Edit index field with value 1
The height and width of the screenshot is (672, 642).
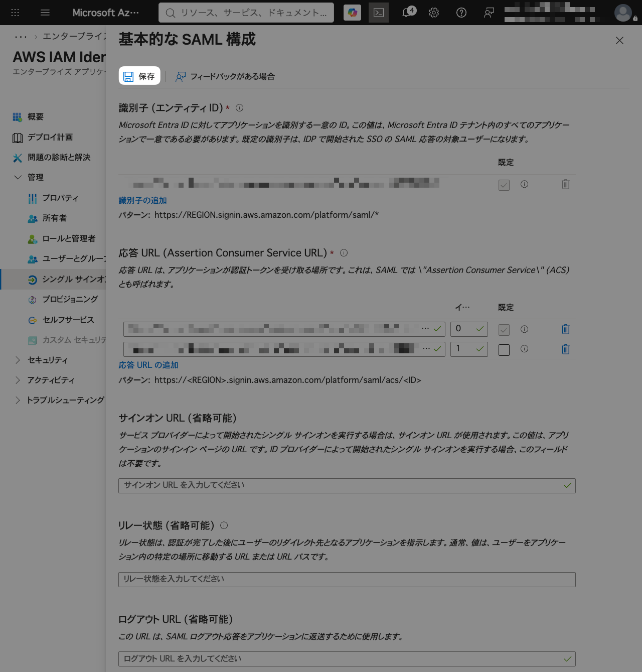tap(469, 349)
